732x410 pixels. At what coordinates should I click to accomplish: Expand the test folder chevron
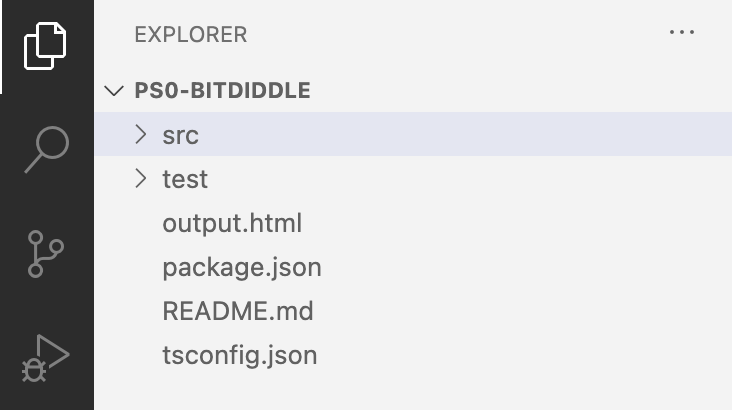tap(141, 179)
